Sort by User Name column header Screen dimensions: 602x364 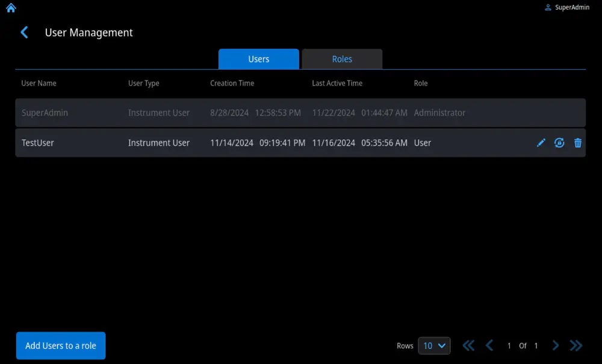pyautogui.click(x=39, y=83)
